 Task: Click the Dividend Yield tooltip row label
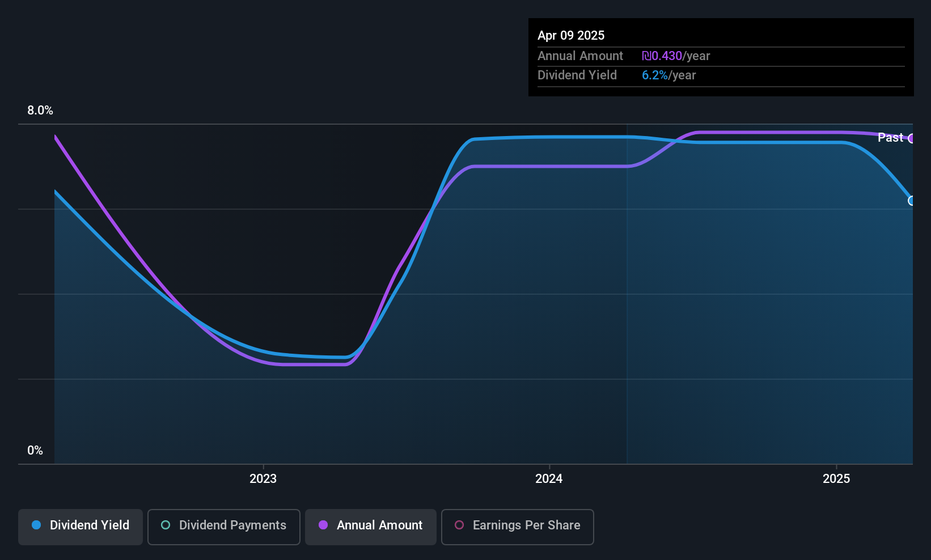point(577,75)
